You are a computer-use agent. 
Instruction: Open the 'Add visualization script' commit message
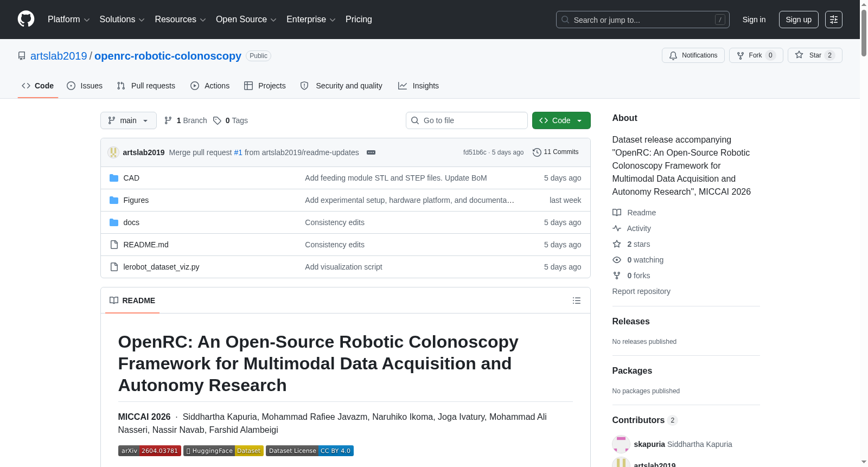343,267
